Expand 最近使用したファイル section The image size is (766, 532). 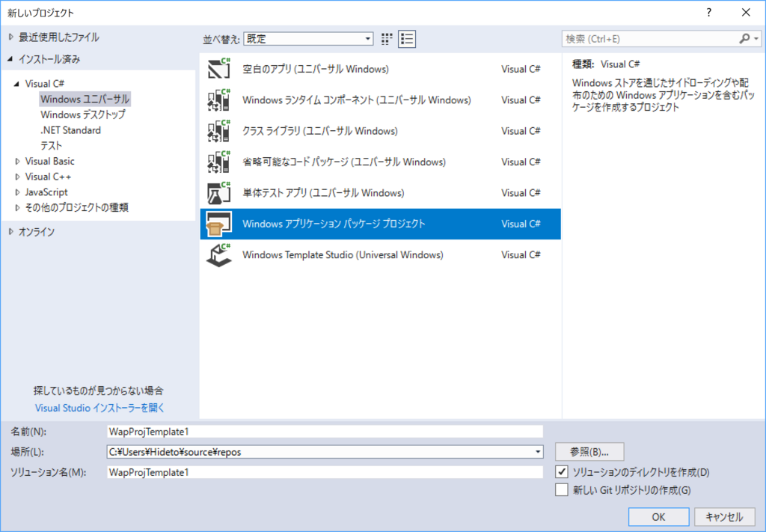click(x=11, y=37)
